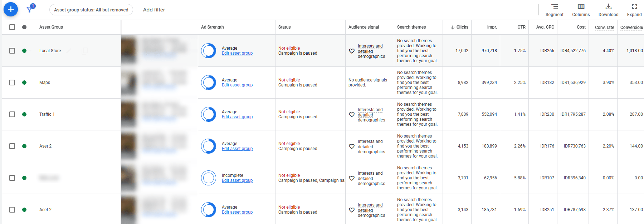Check the Local Store row checkbox
The height and width of the screenshot is (224, 644).
coord(12,51)
